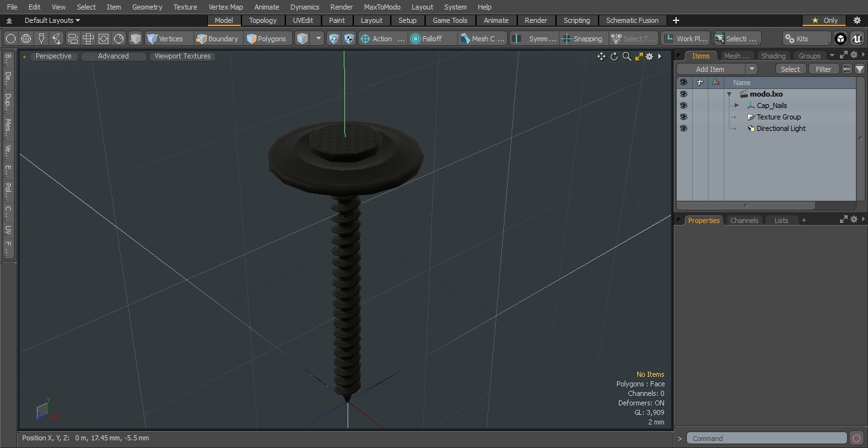Click the crossed-boxes tool icon
The width and height of the screenshot is (868, 448).
pos(88,39)
